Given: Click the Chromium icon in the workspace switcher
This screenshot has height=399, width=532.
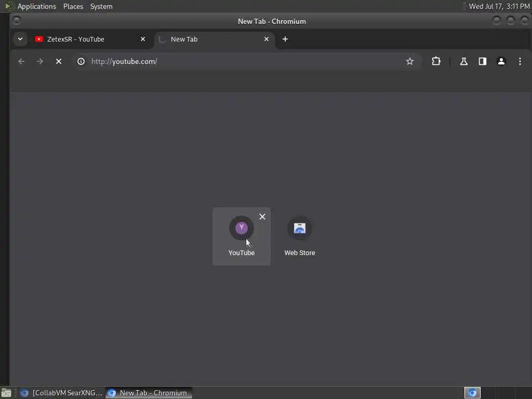Looking at the screenshot, I should click(472, 393).
